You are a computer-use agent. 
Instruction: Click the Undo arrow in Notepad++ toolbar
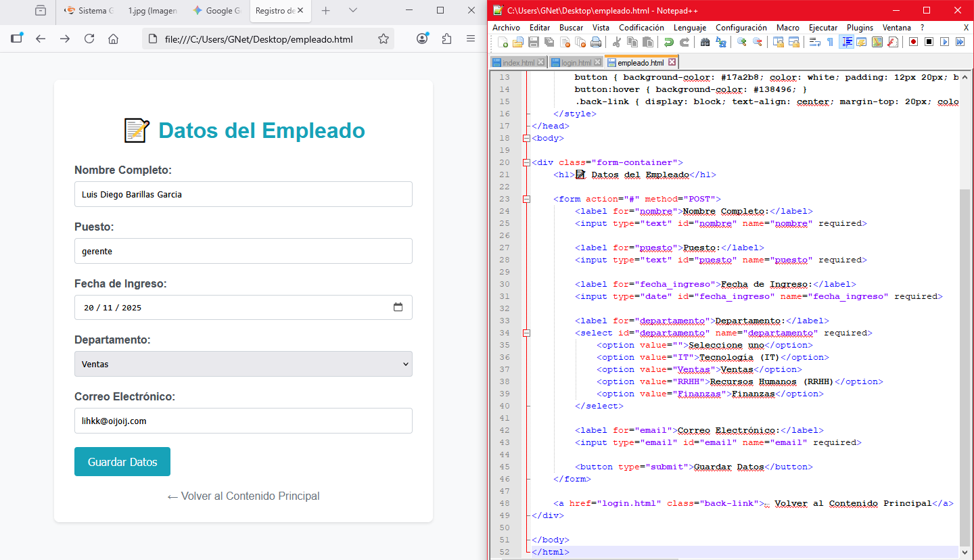tap(668, 42)
